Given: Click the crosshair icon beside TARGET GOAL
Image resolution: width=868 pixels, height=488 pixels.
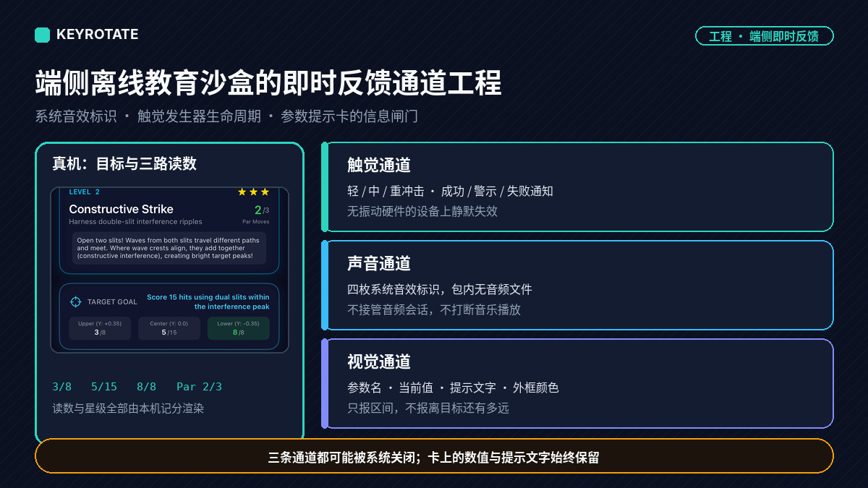Looking at the screenshot, I should click(75, 301).
